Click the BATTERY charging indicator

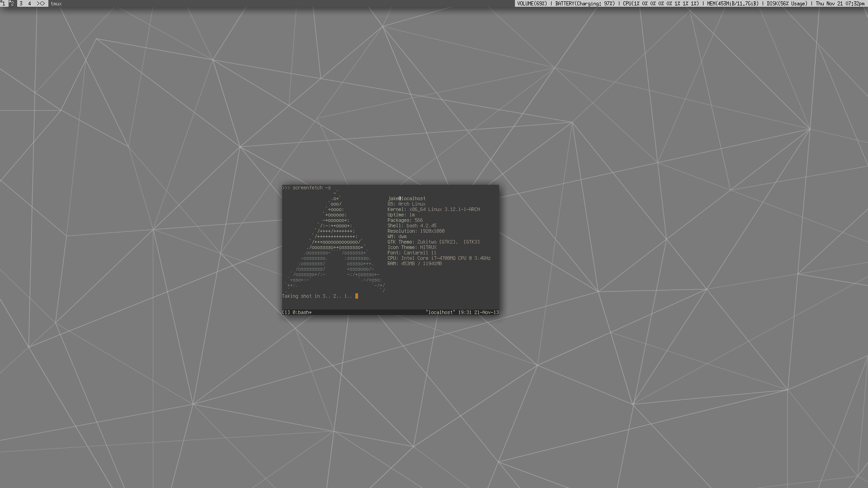tap(585, 4)
